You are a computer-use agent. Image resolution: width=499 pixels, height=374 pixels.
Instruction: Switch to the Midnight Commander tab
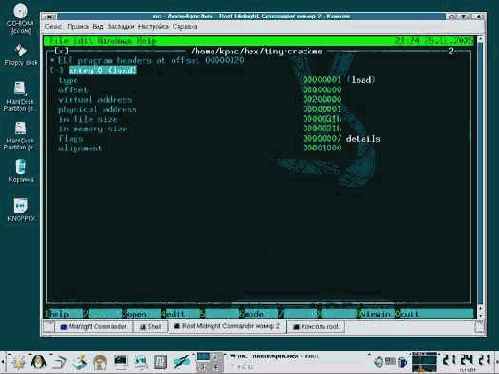point(94,327)
